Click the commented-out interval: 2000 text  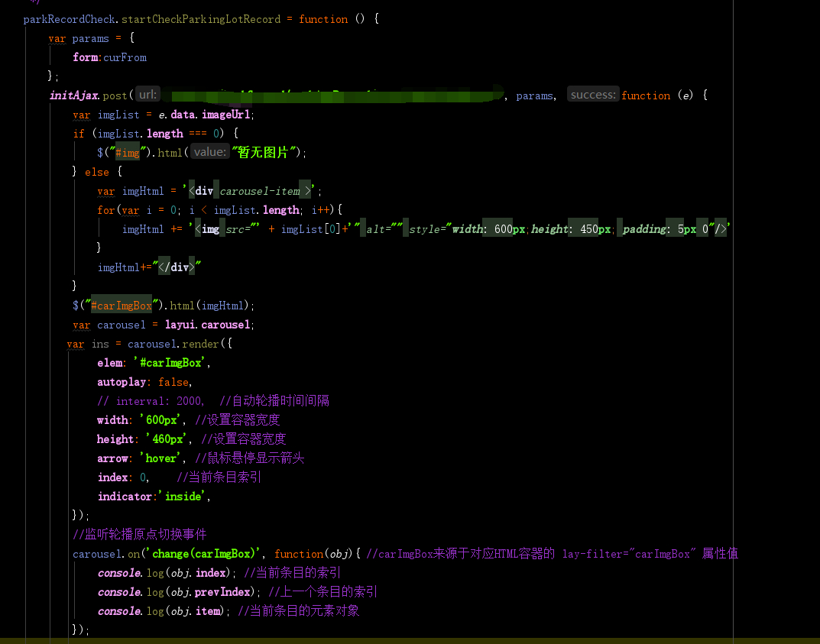click(x=158, y=401)
